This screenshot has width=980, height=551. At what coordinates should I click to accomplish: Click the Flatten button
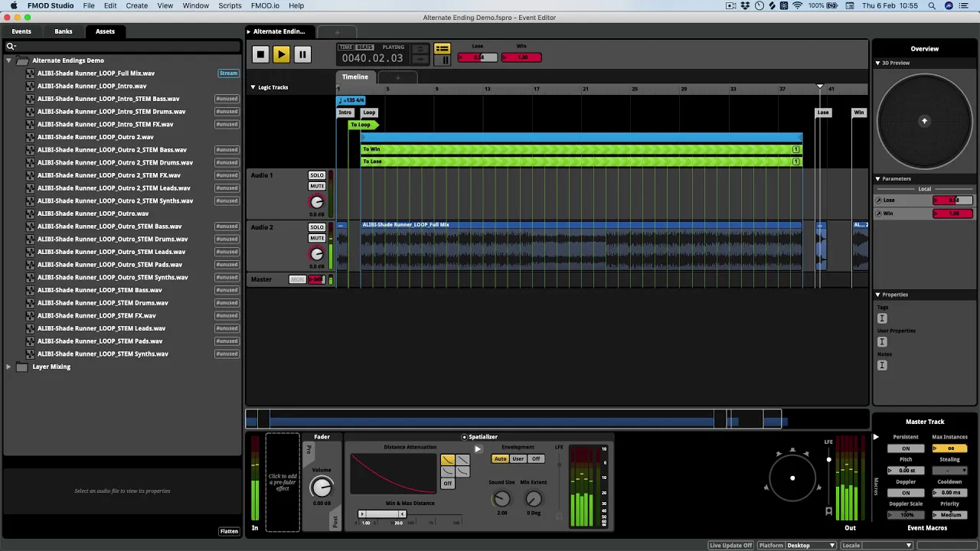pyautogui.click(x=229, y=531)
